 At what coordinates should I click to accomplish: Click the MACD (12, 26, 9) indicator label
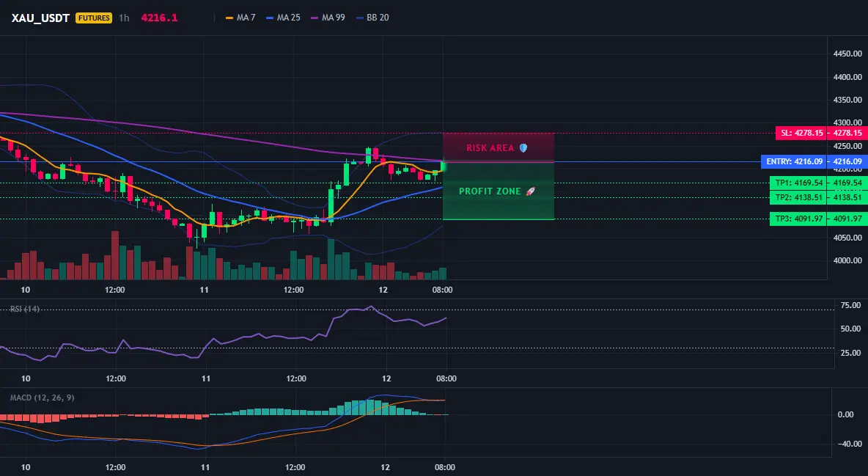point(42,398)
